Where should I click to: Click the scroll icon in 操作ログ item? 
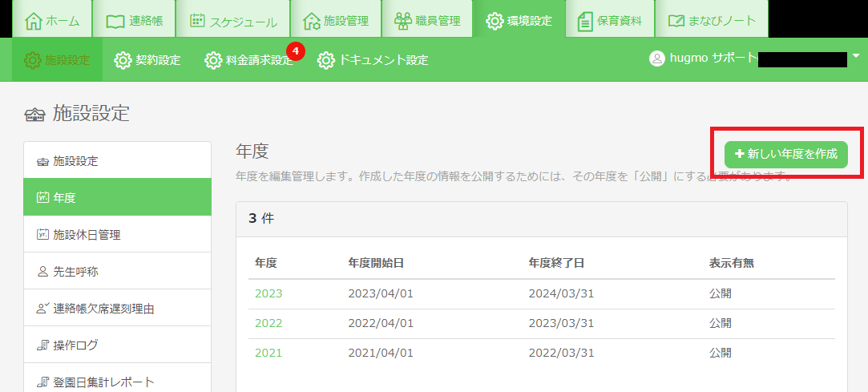click(42, 346)
